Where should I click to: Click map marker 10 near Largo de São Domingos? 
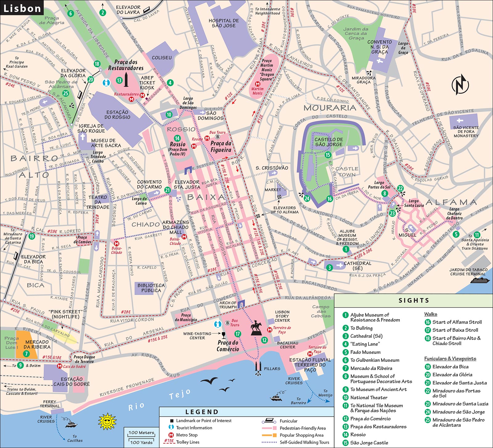point(169,115)
